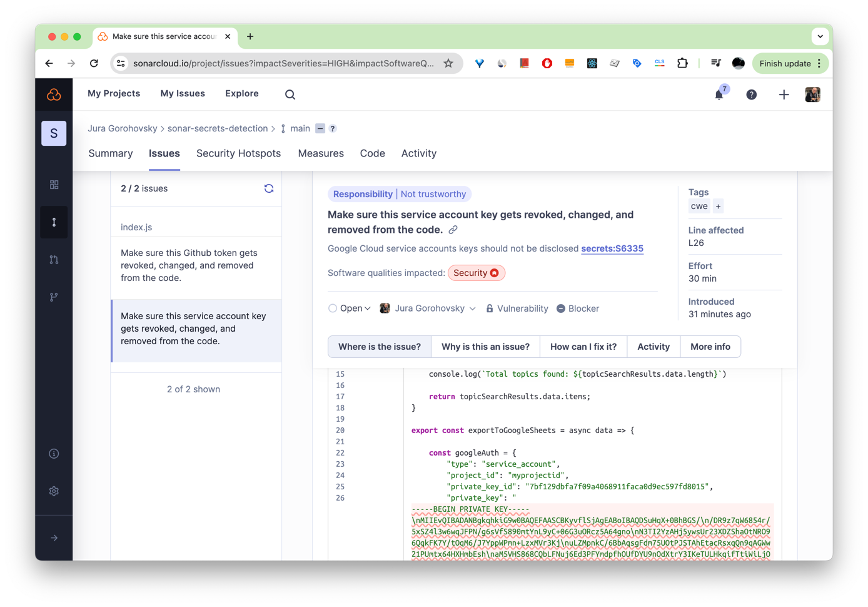The height and width of the screenshot is (607, 868).
Task: Open project settings via the gear icon
Action: (x=54, y=491)
